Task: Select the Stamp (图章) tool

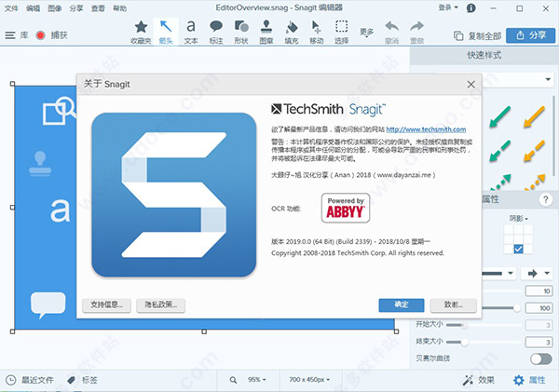Action: click(266, 32)
